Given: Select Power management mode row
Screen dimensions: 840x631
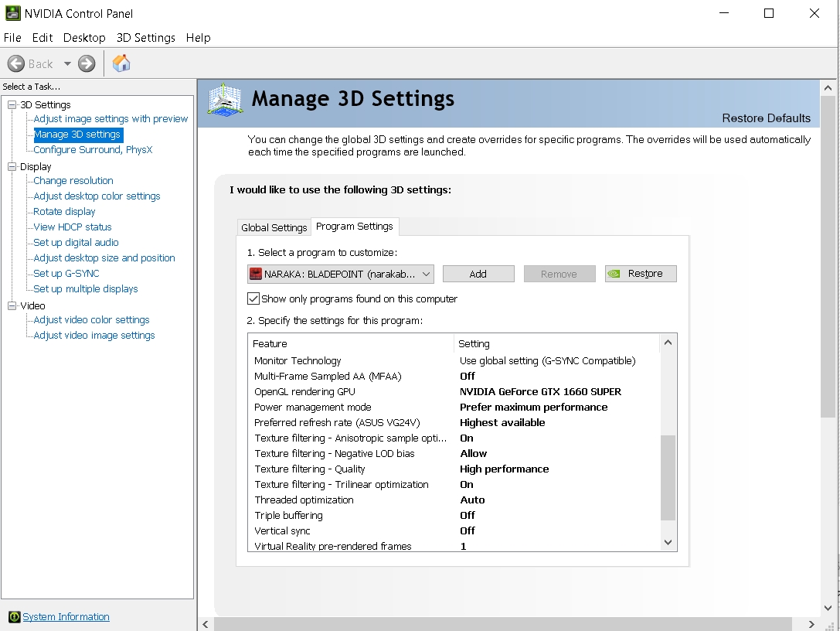Looking at the screenshot, I should 454,408.
